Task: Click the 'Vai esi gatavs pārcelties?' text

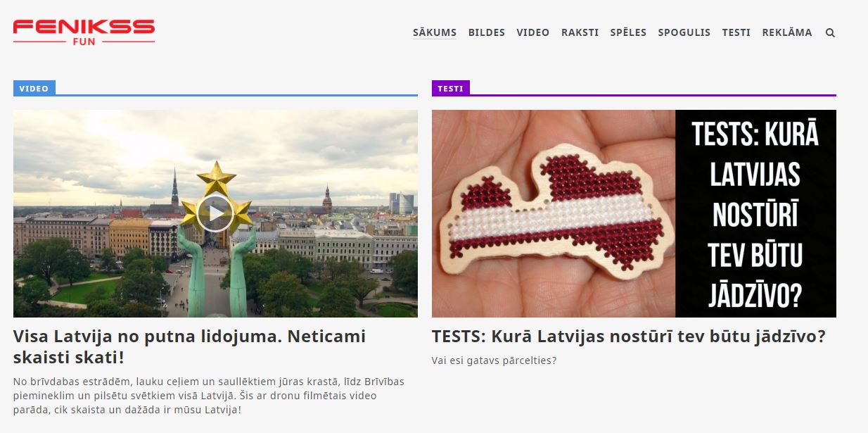Action: pyautogui.click(x=494, y=360)
